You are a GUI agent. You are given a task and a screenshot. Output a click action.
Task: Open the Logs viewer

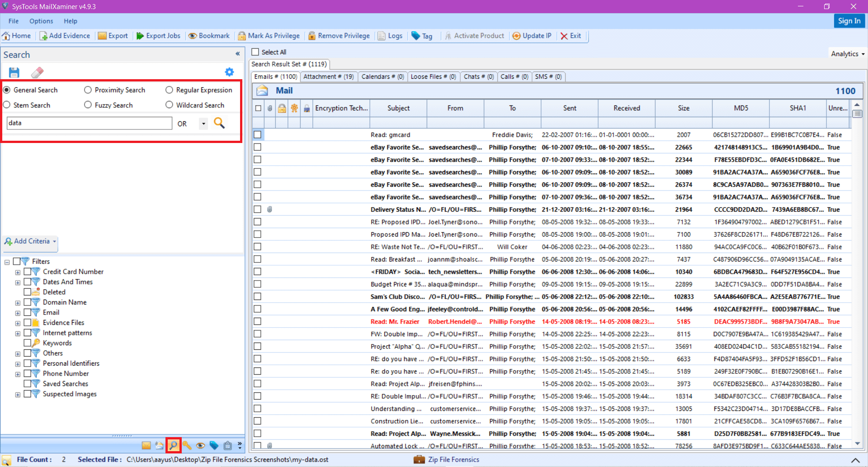[x=390, y=36]
